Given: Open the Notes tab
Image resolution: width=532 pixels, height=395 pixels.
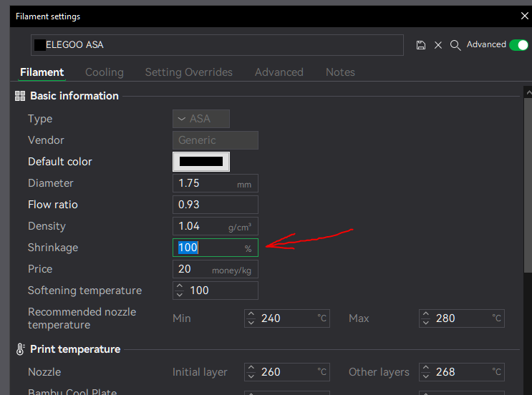Looking at the screenshot, I should (340, 72).
